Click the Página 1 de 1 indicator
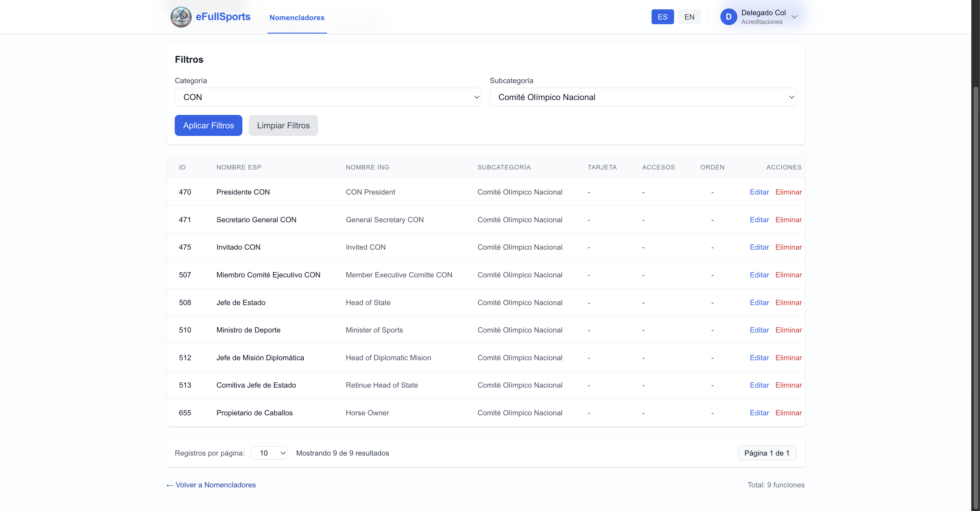980x511 pixels. [766, 453]
